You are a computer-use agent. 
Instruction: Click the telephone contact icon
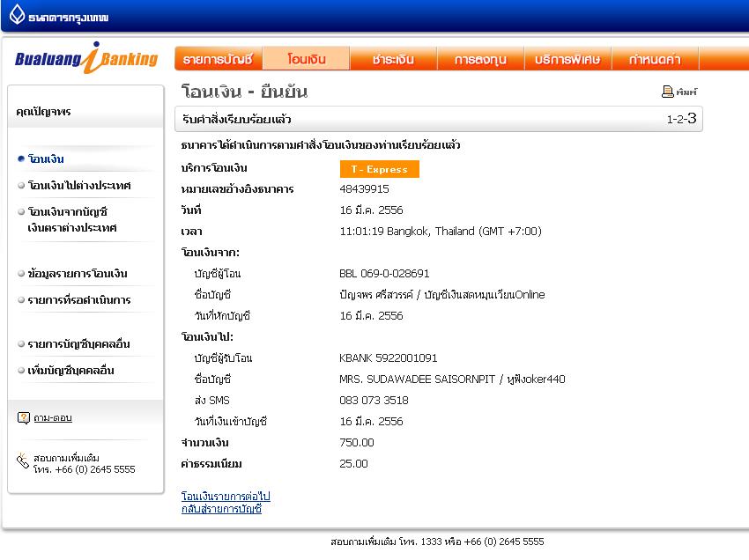point(22,461)
